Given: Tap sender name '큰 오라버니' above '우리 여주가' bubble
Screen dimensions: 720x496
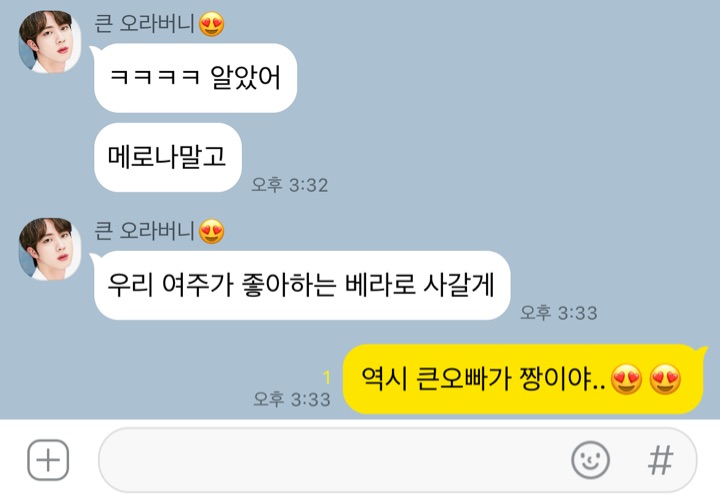Looking at the screenshot, I should coord(144,231).
